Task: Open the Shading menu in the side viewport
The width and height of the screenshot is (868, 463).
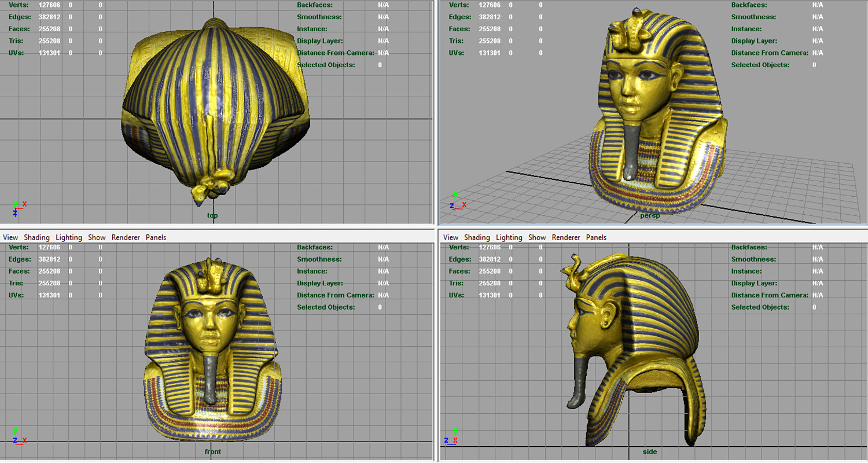Action: (x=477, y=237)
